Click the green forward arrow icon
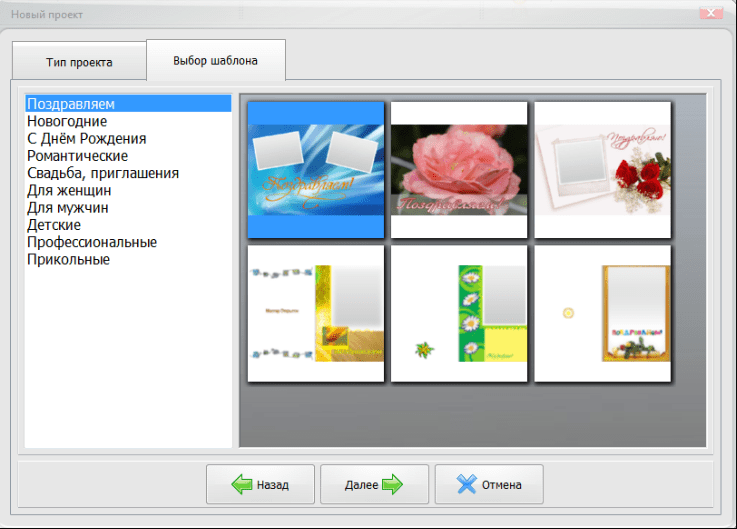This screenshot has width=737, height=529. coord(392,485)
